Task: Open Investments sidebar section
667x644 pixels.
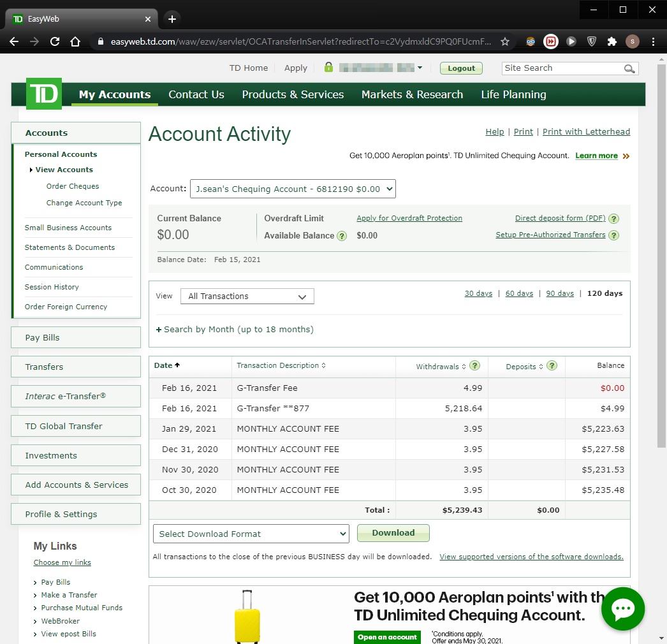Action: pos(76,455)
